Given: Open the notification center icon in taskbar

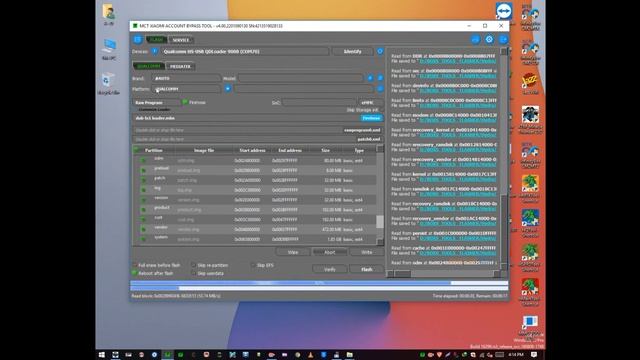Looking at the screenshot, I should coord(533,355).
